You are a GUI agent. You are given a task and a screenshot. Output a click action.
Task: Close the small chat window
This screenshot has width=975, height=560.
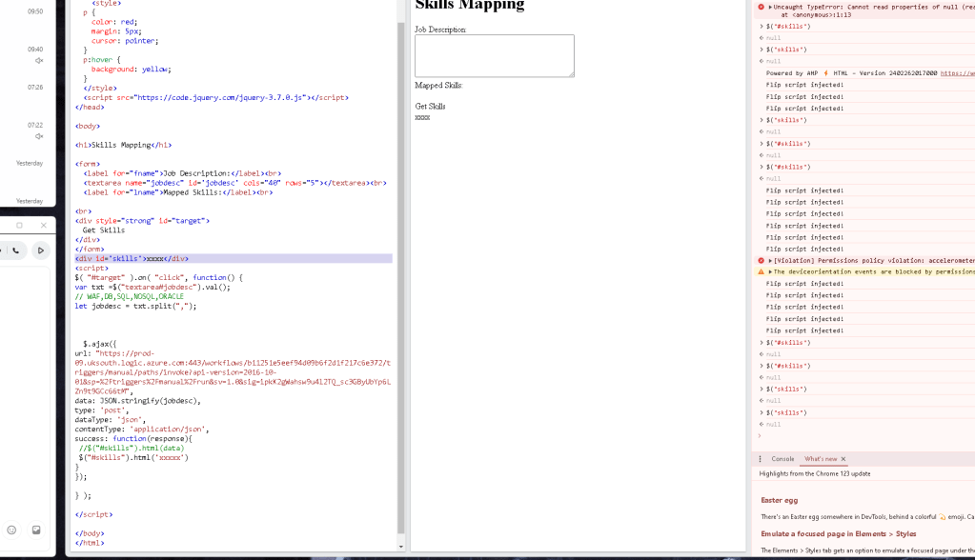44,225
